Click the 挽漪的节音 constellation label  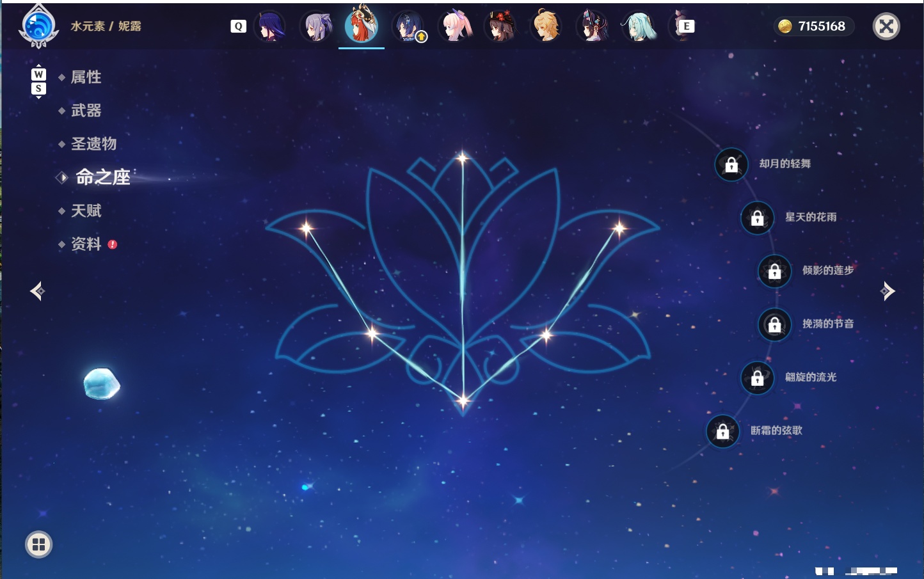pyautogui.click(x=828, y=324)
